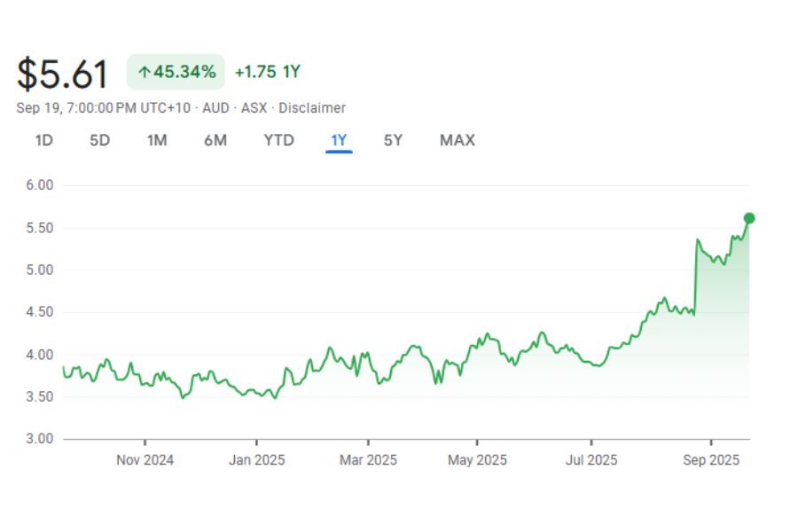This screenshot has height=532, width=798.
Task: Click the 6.00 y-axis label
Action: [x=40, y=185]
